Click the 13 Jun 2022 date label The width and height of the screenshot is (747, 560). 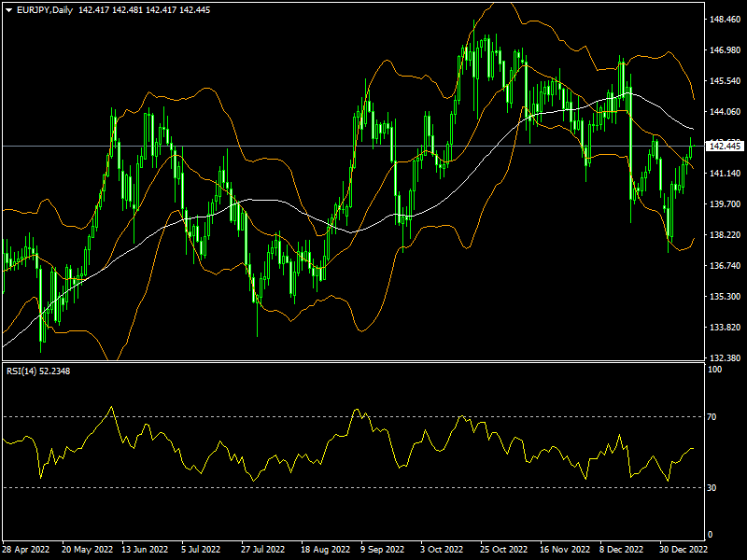click(x=145, y=550)
